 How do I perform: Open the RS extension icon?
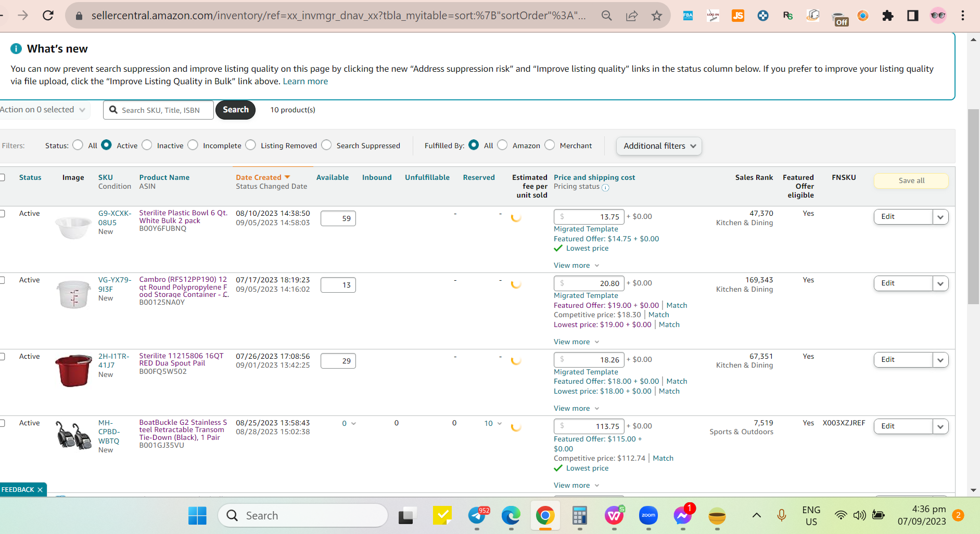click(x=788, y=16)
